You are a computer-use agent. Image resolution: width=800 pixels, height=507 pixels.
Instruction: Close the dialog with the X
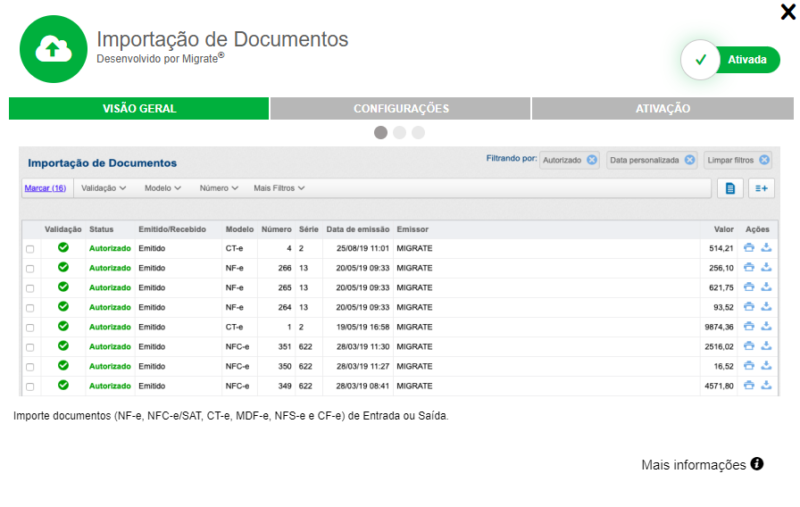point(788,12)
